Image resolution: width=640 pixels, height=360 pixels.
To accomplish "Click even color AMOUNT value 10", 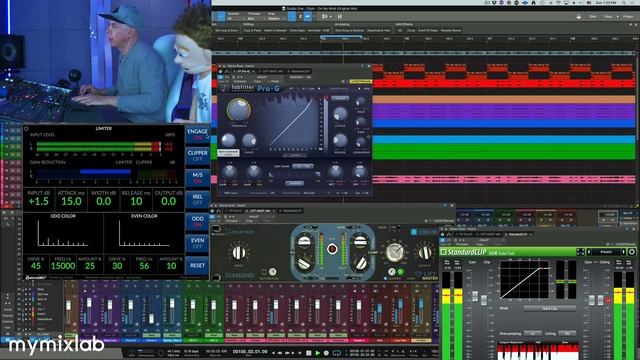I will click(171, 266).
